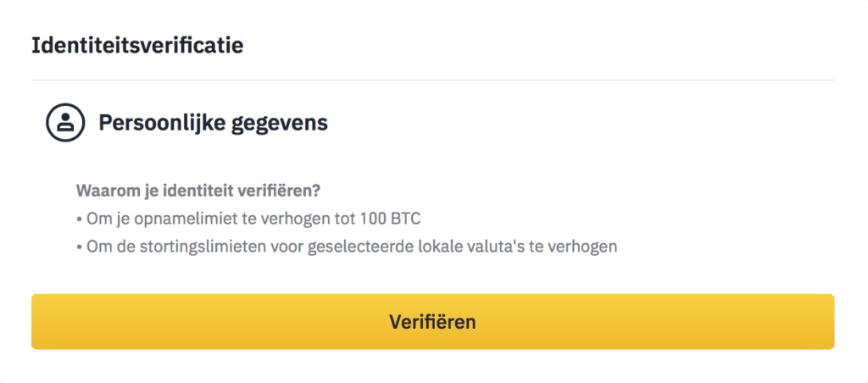Click the divider below Identiteitsverificatie

(432, 80)
